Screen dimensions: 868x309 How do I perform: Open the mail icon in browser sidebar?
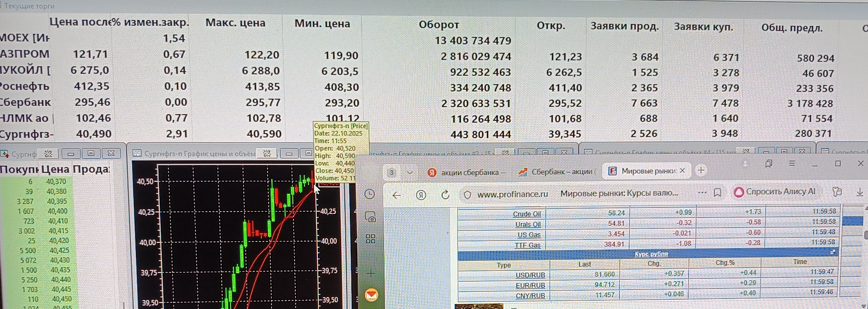click(x=371, y=295)
